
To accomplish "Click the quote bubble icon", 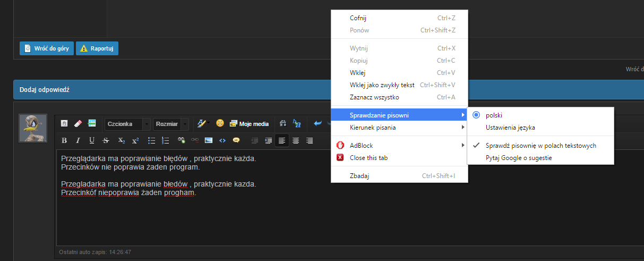I will tap(236, 140).
